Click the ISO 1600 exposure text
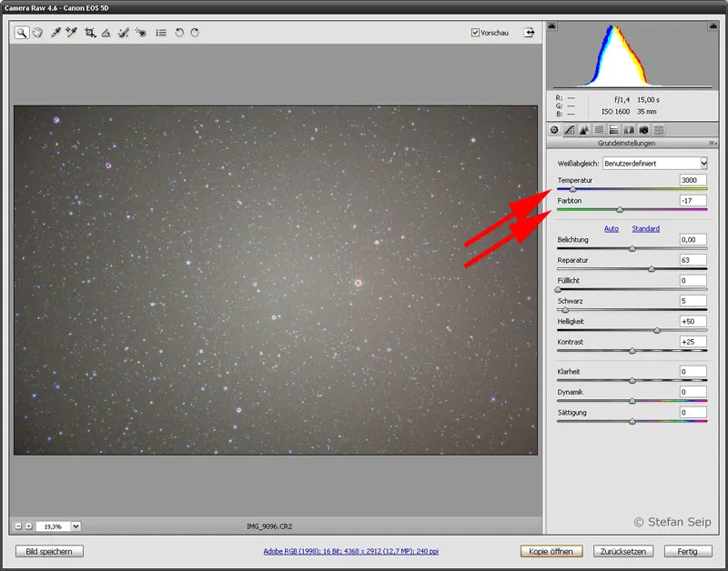 point(616,111)
